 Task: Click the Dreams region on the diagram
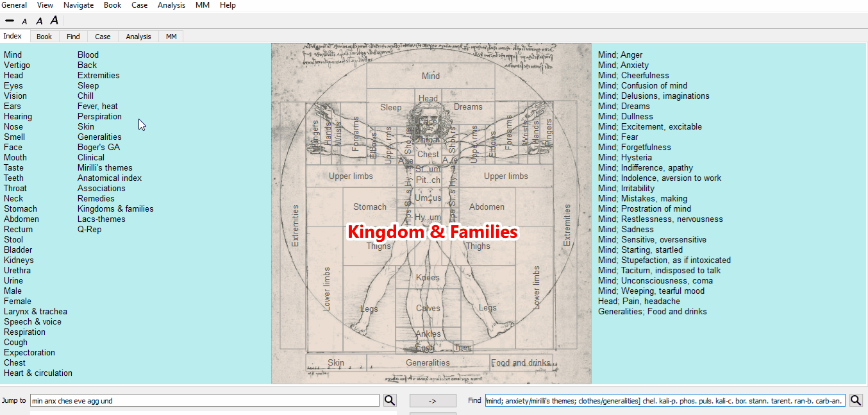pos(468,106)
